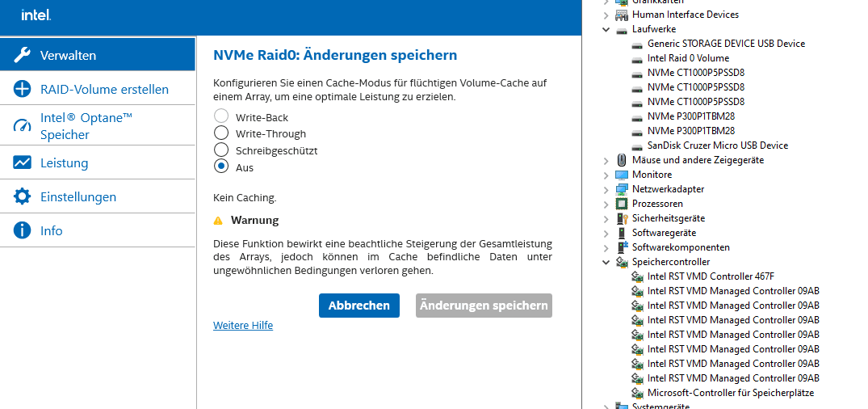The height and width of the screenshot is (409, 868).
Task: Click the Prozessoren chip icon
Action: (622, 204)
